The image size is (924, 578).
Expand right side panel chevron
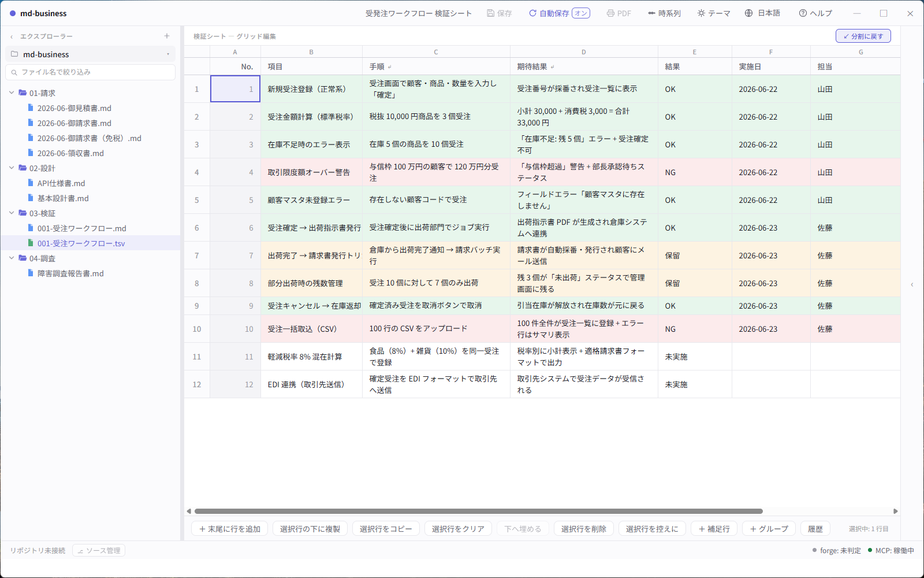pos(912,284)
